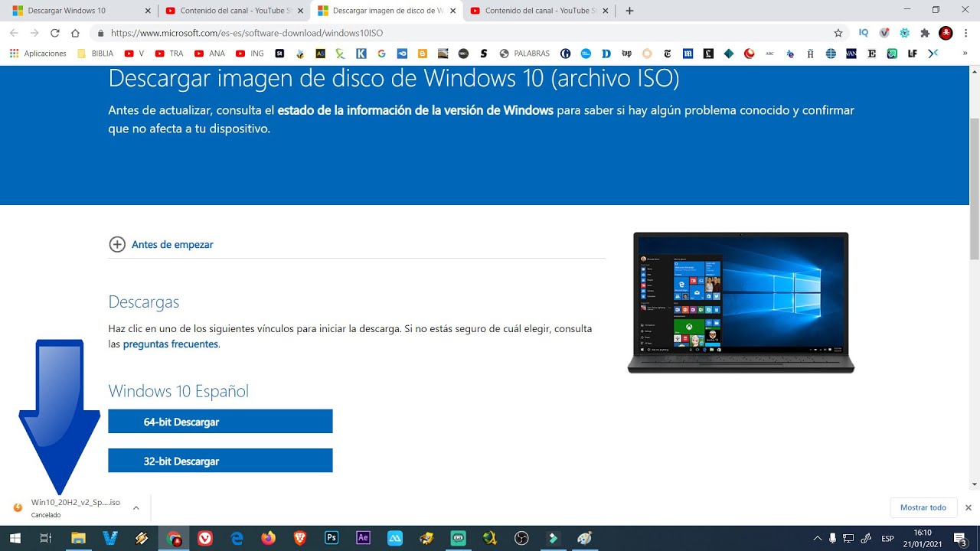Click the Windows laptop image
980x551 pixels.
click(x=740, y=302)
